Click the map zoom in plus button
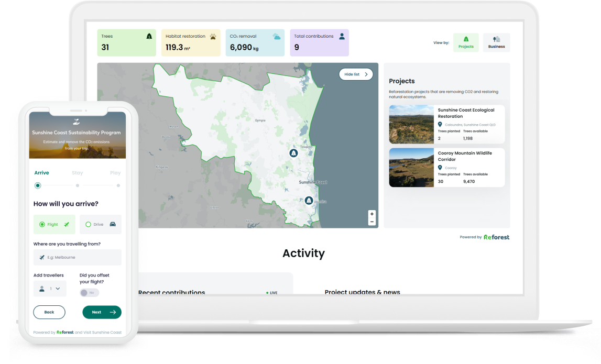The width and height of the screenshot is (601, 364). (x=372, y=214)
